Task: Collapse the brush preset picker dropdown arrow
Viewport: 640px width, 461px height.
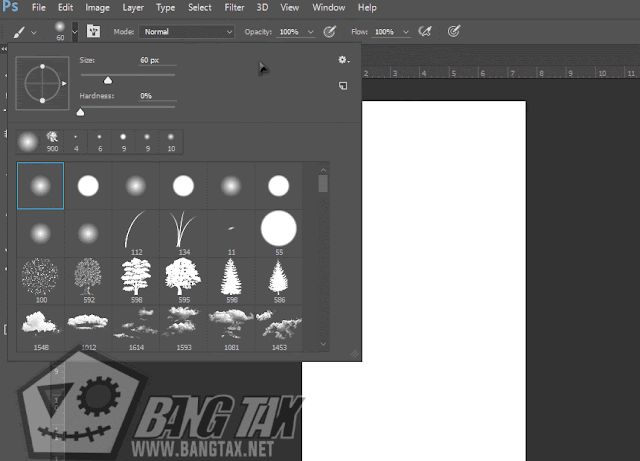Action: click(75, 31)
